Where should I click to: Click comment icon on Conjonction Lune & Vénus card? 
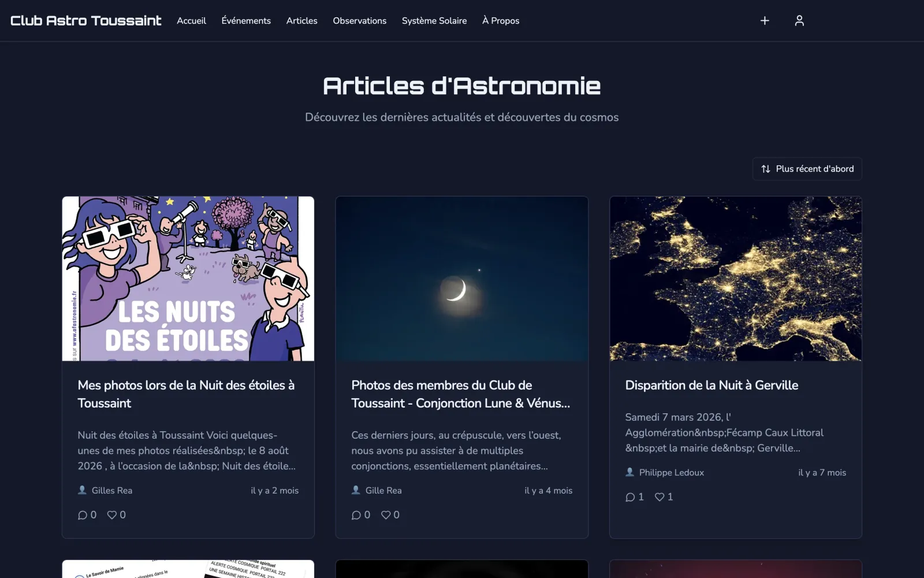click(356, 515)
